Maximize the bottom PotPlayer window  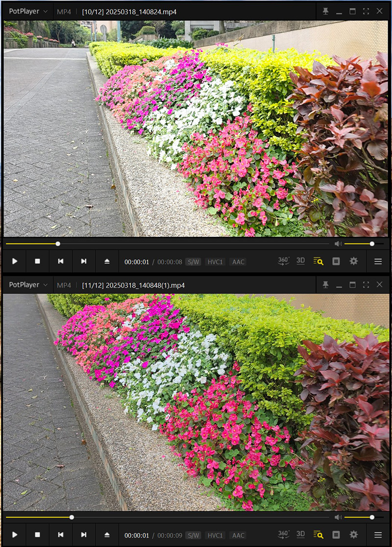point(353,285)
